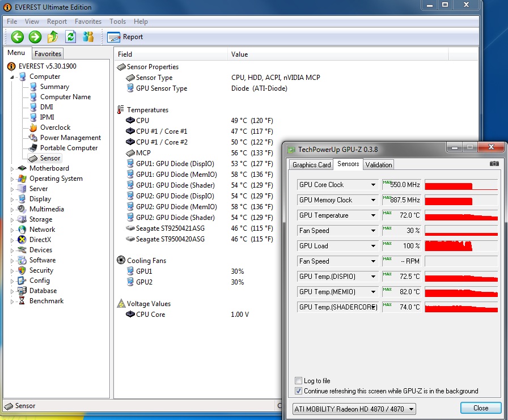The height and width of the screenshot is (420, 508).
Task: Click the Multimedia icon in tree
Action: 22,209
